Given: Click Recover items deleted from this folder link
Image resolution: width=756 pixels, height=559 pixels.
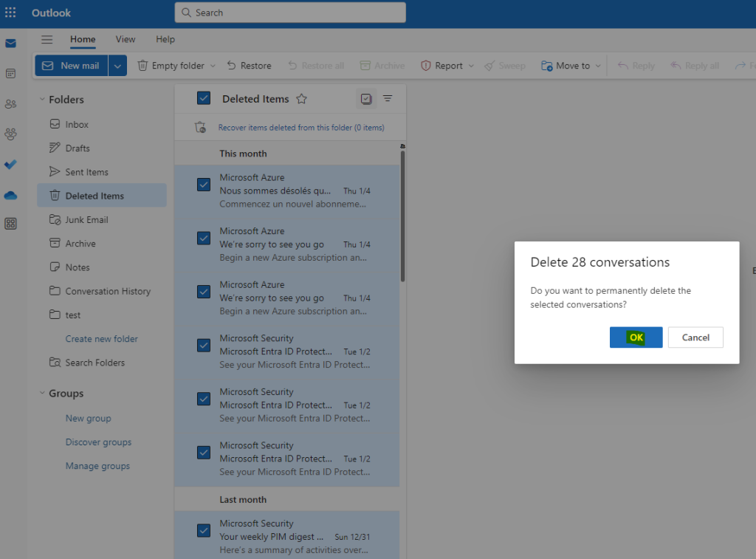Looking at the screenshot, I should click(x=301, y=127).
